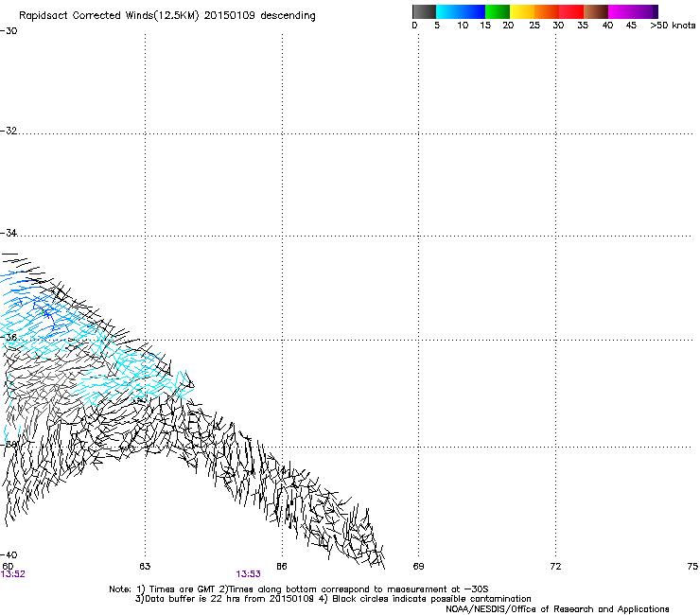The height and width of the screenshot is (615, 700).
Task: Click the -30 latitude axis label
Action: 9,31
